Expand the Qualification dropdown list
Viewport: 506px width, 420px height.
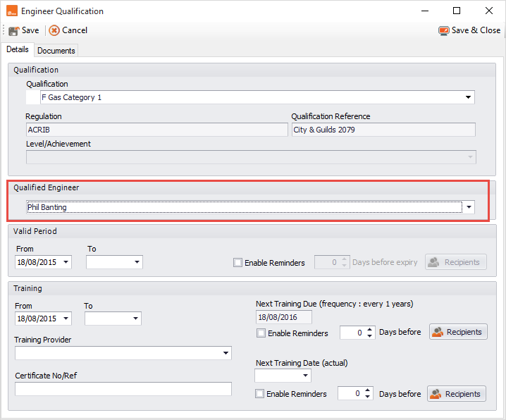point(468,97)
